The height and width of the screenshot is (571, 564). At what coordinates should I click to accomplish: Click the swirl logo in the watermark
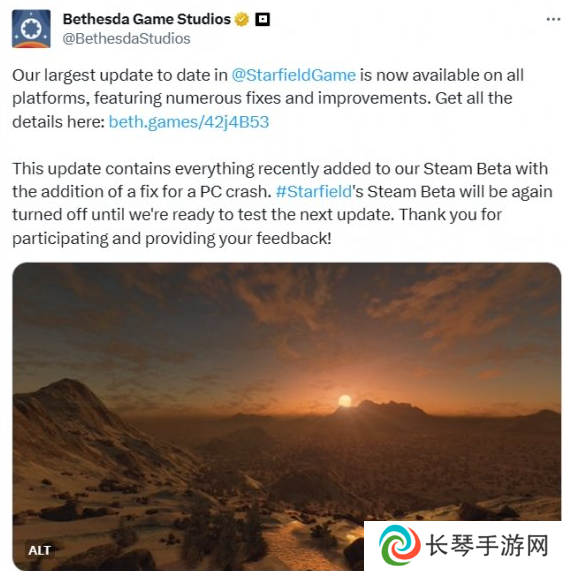[x=399, y=545]
